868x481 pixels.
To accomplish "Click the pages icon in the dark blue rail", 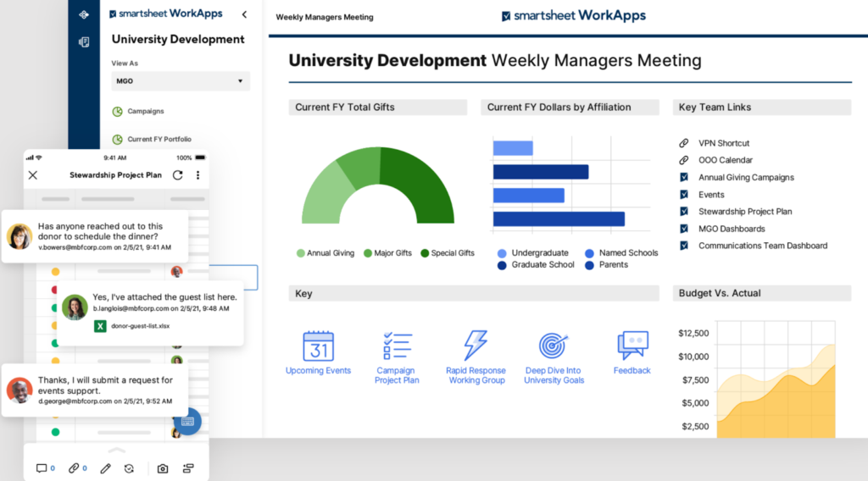I will (x=84, y=42).
